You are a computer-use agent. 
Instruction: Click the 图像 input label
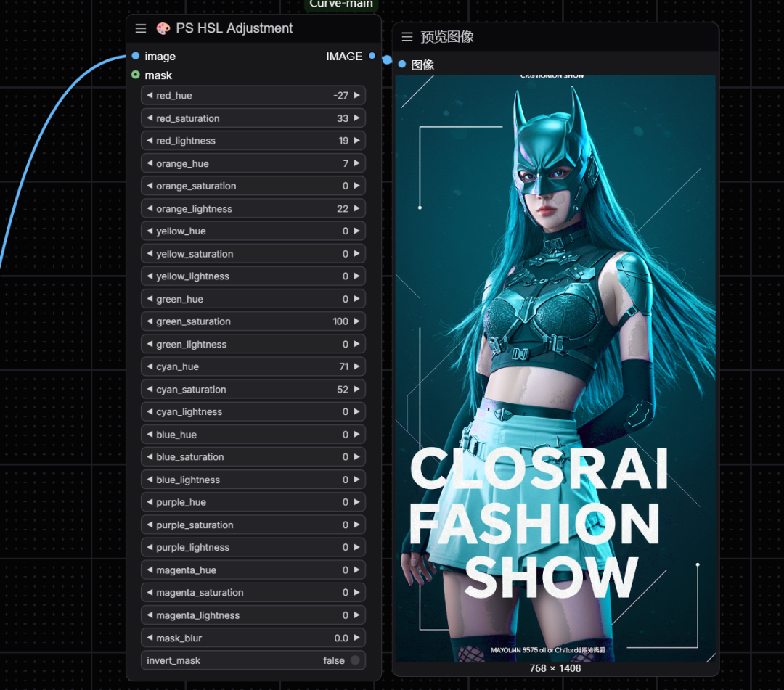click(x=422, y=65)
